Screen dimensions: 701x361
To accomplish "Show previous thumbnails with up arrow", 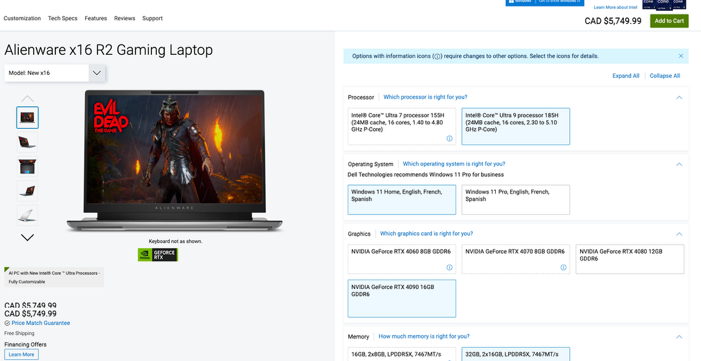I will coord(27,98).
